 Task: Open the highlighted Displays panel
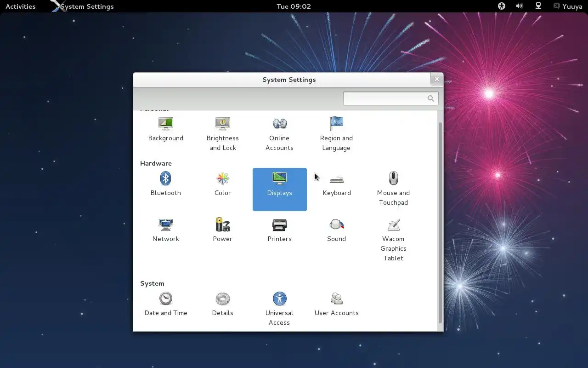click(280, 189)
